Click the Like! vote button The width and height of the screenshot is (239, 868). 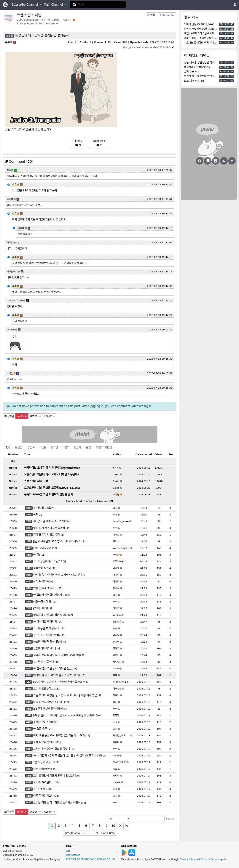pos(78,143)
